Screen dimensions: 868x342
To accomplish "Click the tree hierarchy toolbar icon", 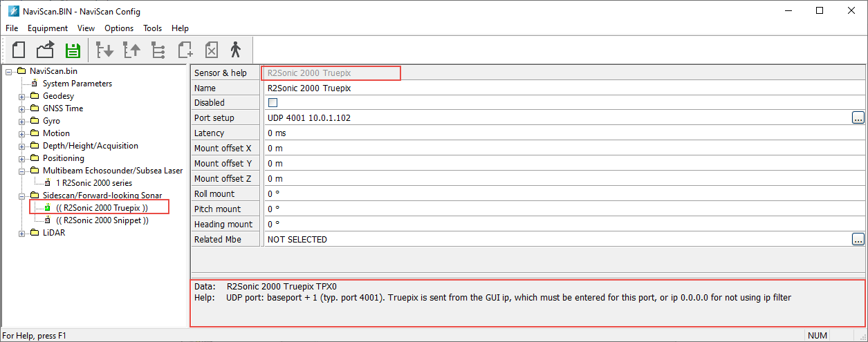I will (158, 50).
